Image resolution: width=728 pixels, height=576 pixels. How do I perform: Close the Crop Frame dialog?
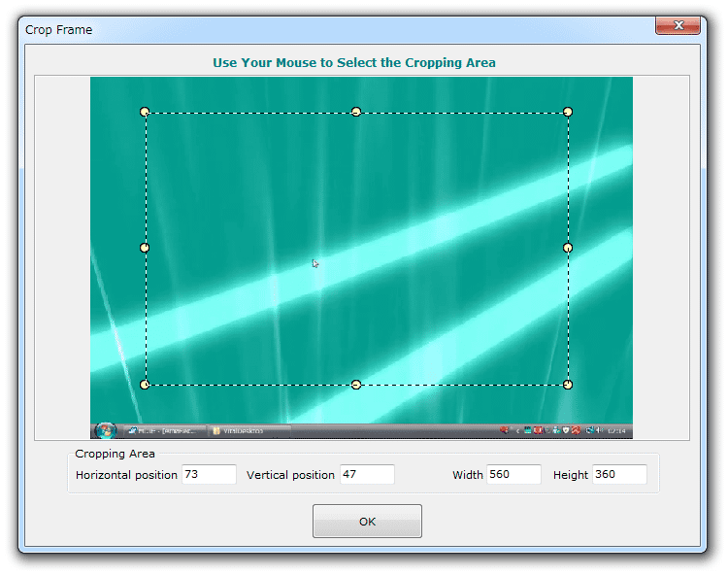(x=678, y=25)
